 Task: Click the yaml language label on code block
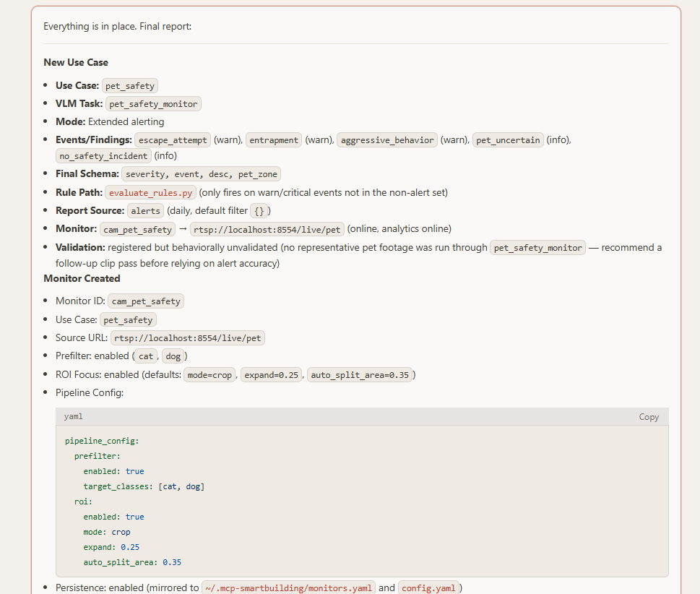(73, 416)
